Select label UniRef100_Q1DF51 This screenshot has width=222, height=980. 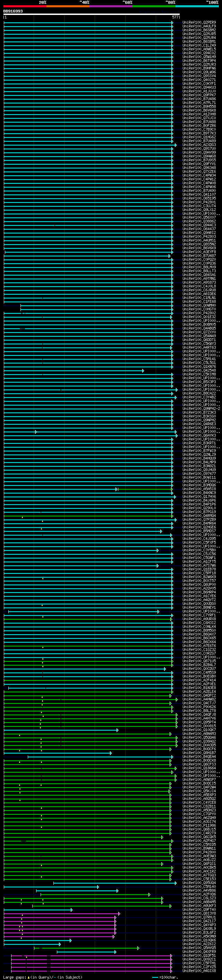click(199, 955)
